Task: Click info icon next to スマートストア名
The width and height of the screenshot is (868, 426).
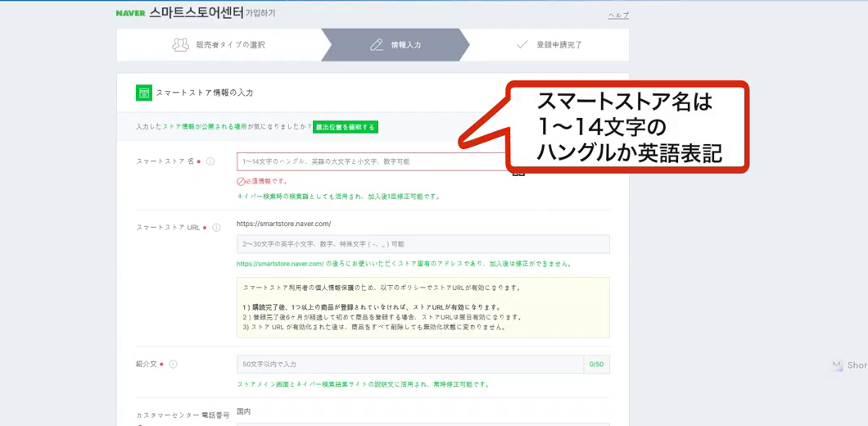Action: pyautogui.click(x=210, y=161)
